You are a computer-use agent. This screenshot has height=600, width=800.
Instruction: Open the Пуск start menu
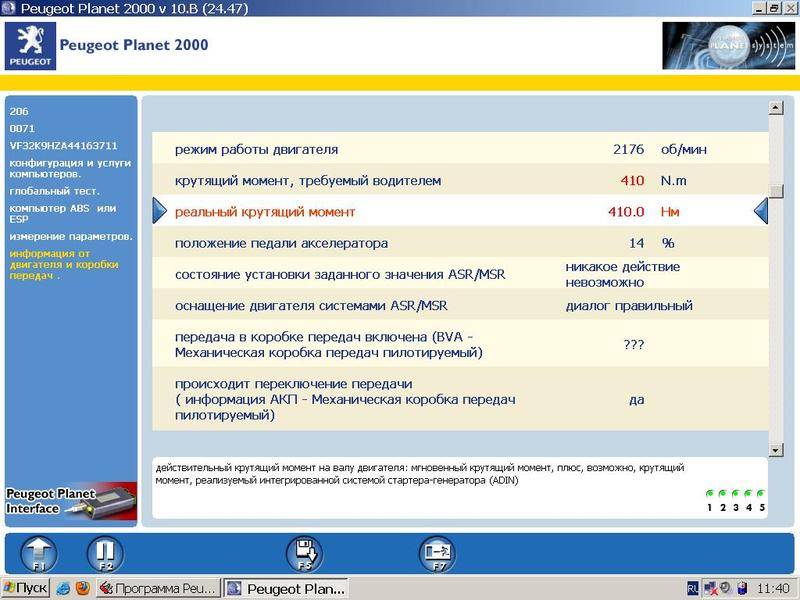(25, 589)
